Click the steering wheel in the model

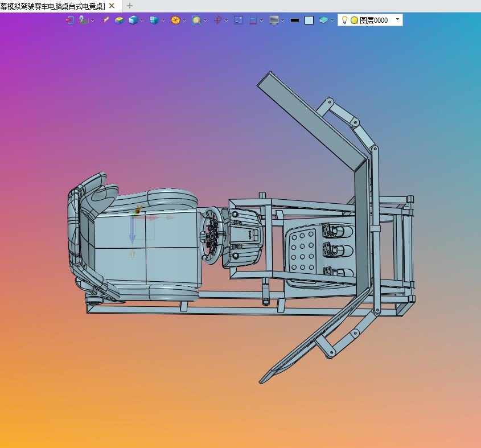pos(212,235)
